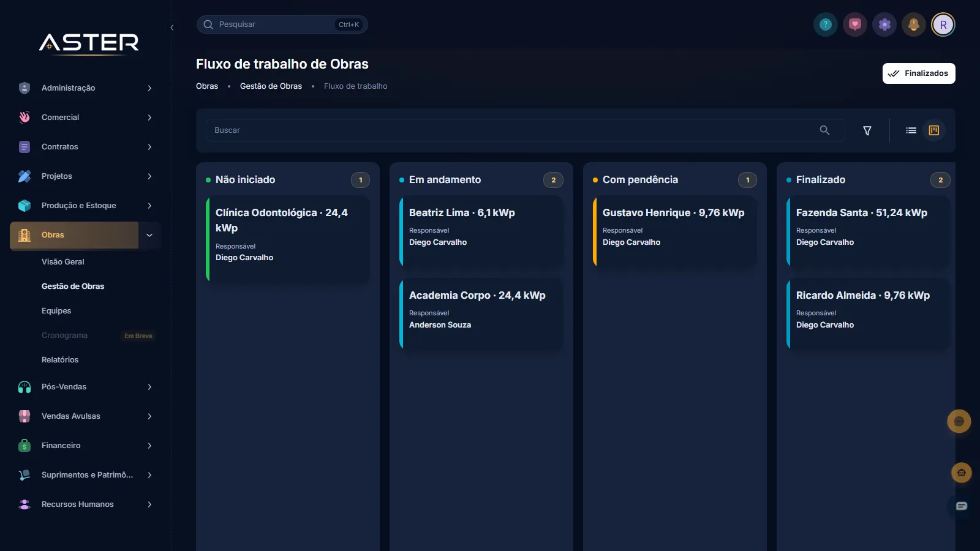The height and width of the screenshot is (551, 980).
Task: Collapse the Obras menu chevron
Action: click(x=149, y=235)
